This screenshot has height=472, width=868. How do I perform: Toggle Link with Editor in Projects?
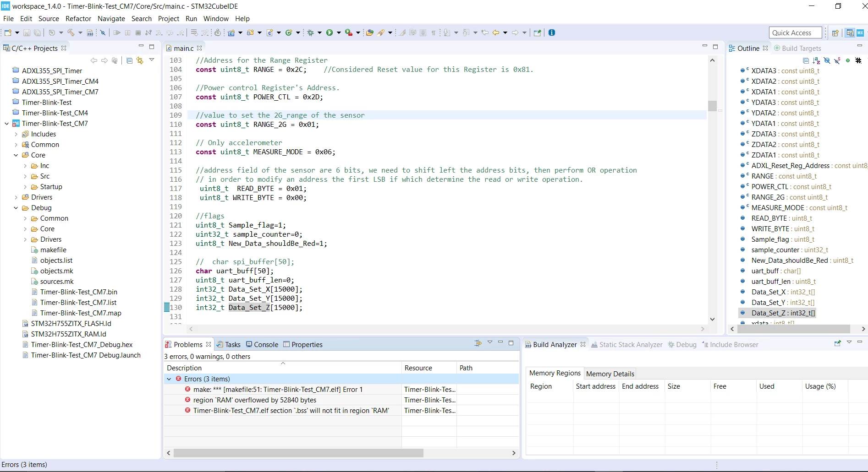140,60
